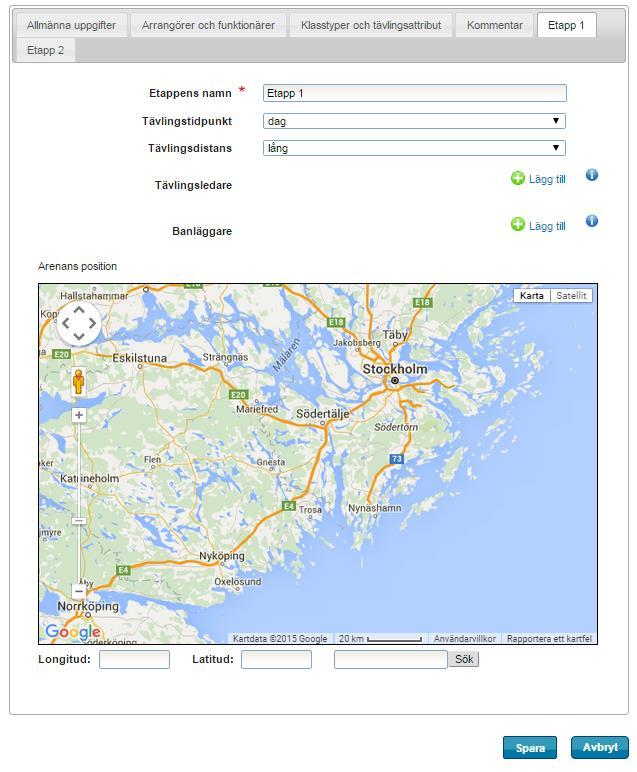Screen dimensions: 637x772
Task: Click the info icon for Tävlingsledare
Action: 592,175
